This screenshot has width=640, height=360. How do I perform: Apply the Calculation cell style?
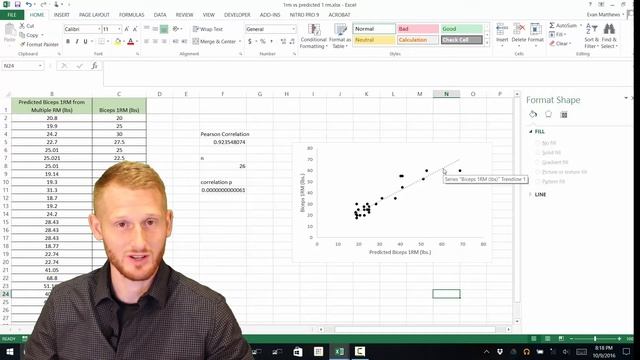point(418,40)
